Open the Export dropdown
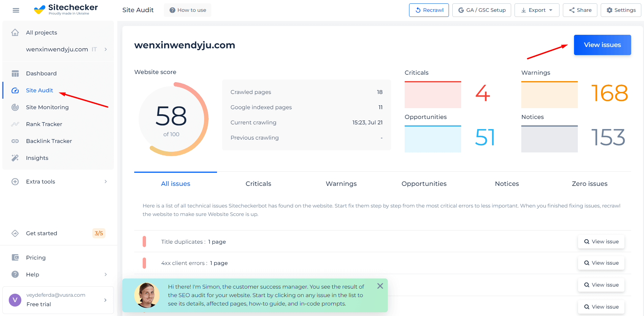Screen dimensions: 644x316 click(x=537, y=10)
